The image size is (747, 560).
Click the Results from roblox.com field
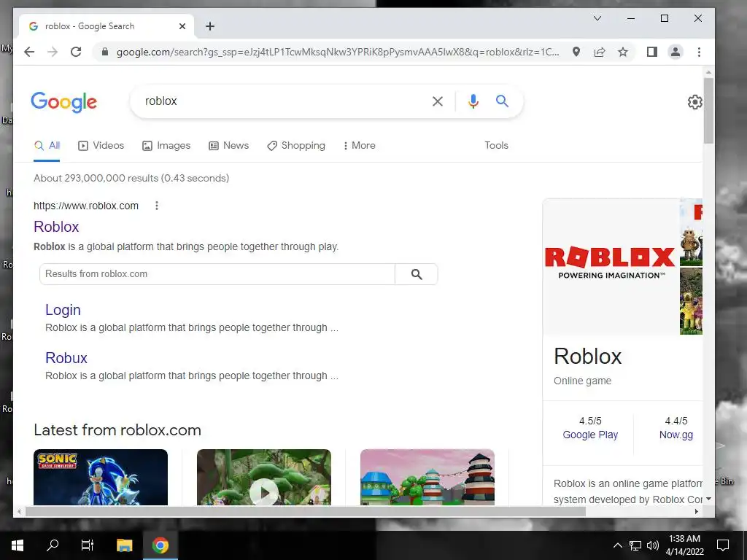pos(217,274)
